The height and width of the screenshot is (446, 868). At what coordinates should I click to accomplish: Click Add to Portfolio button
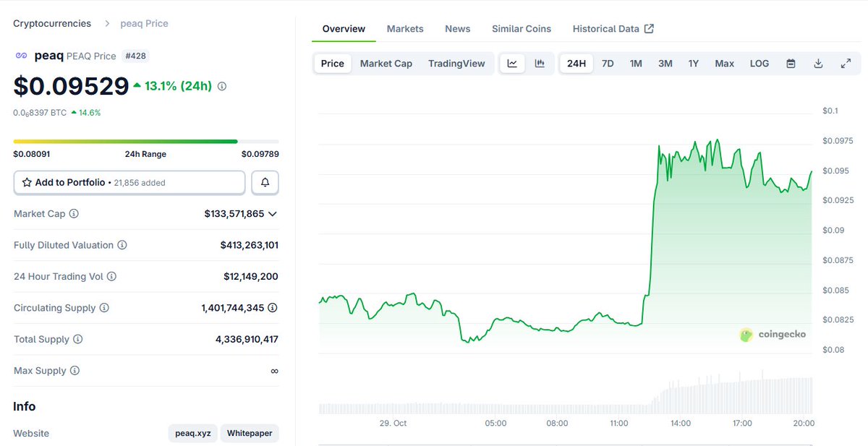129,183
